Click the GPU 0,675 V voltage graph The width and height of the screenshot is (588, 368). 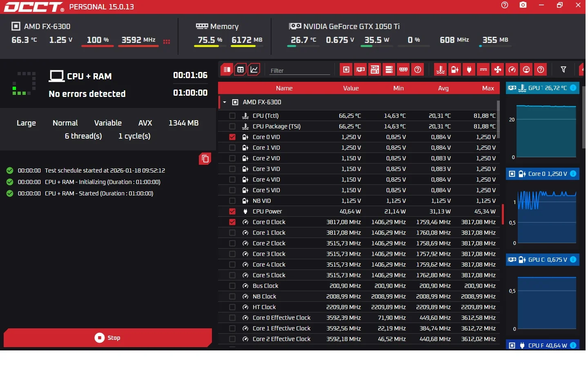[x=546, y=303]
